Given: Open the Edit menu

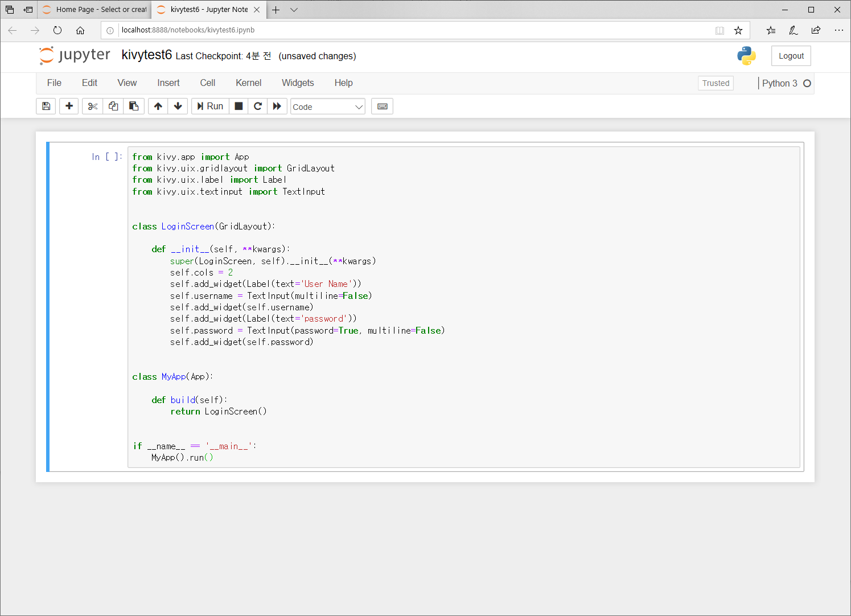Looking at the screenshot, I should 89,83.
